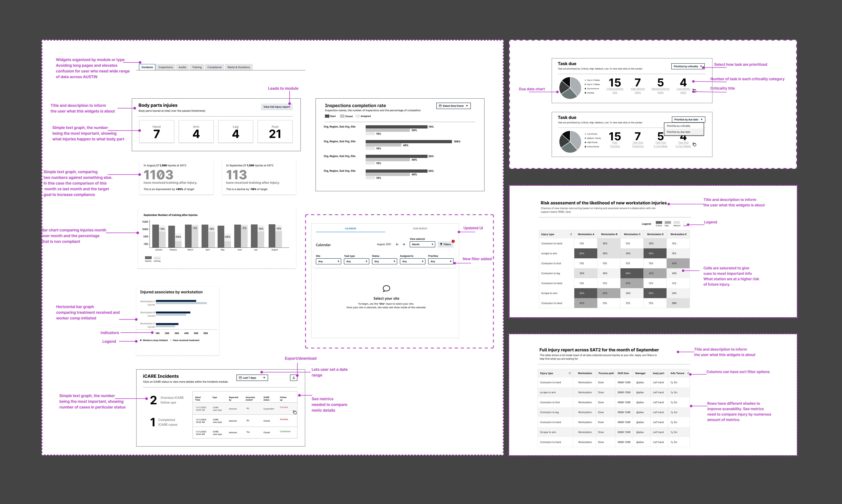Click the previous month arrow in the calendar
The width and height of the screenshot is (842, 504).
tap(397, 244)
